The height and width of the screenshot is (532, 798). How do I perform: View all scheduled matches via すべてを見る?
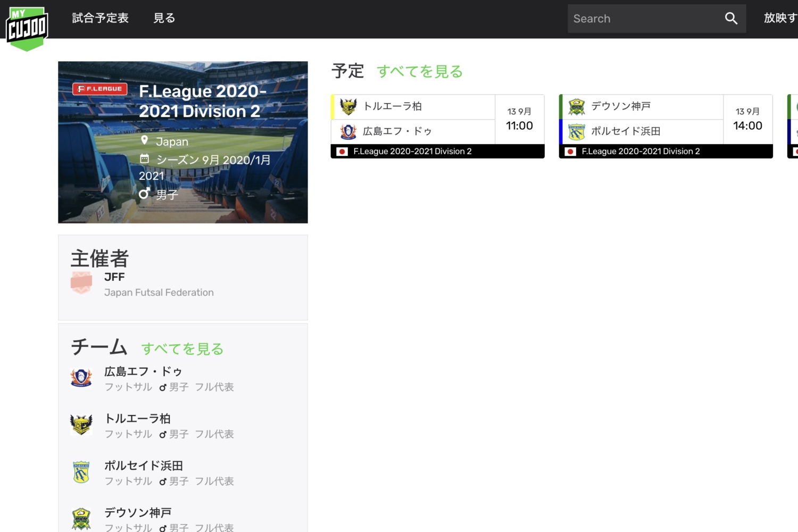pyautogui.click(x=420, y=71)
